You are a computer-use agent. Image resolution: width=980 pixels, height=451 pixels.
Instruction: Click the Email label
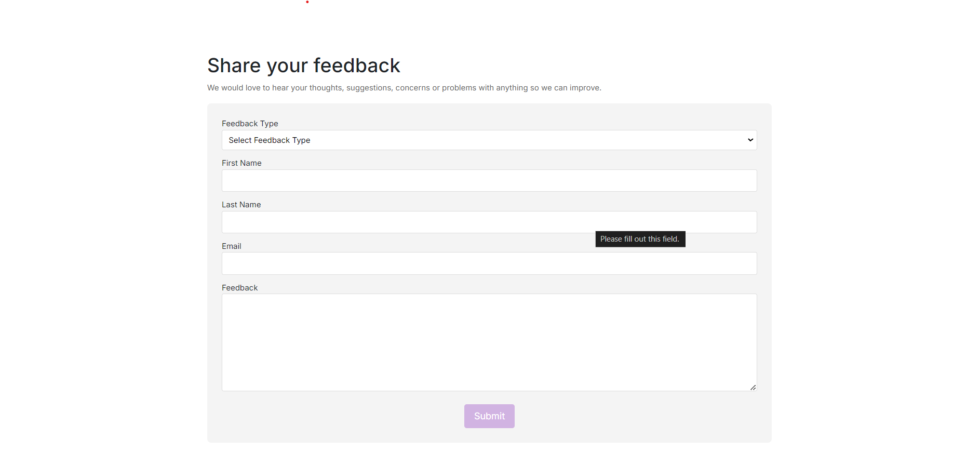[231, 246]
